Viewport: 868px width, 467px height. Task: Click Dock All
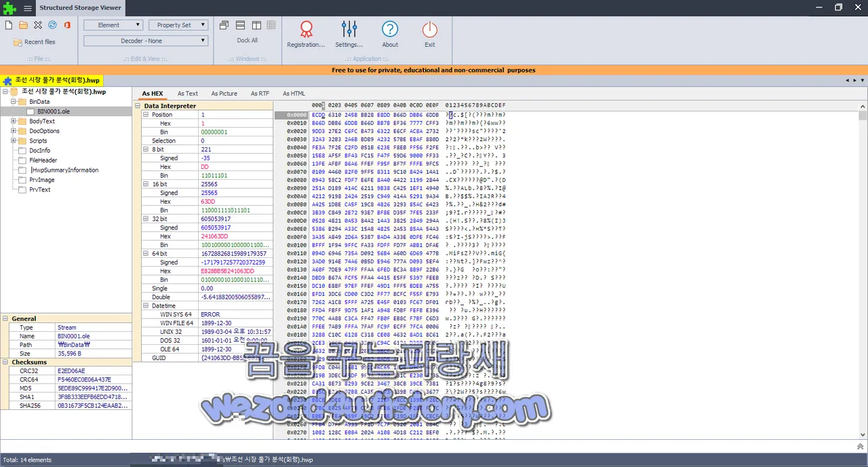point(248,41)
